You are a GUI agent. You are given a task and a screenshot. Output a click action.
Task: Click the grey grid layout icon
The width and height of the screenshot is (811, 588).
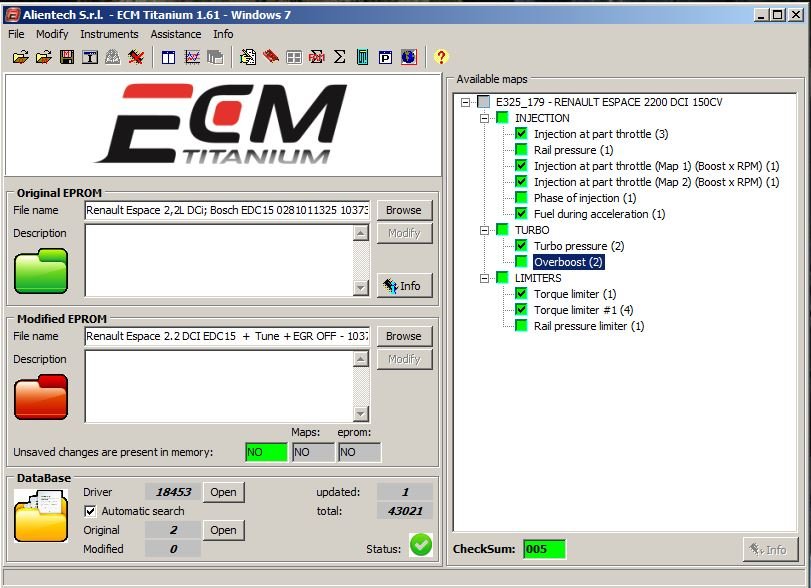coord(294,57)
